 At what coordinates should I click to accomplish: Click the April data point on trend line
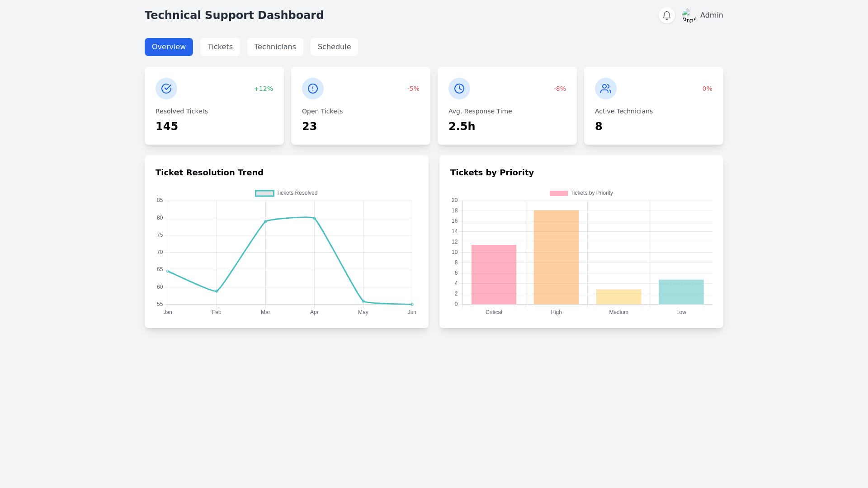pyautogui.click(x=314, y=218)
